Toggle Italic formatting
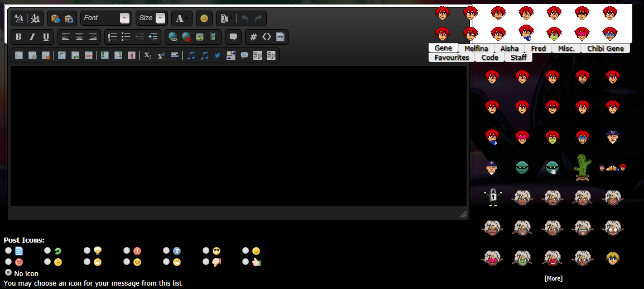This screenshot has width=644, height=289. (x=32, y=37)
